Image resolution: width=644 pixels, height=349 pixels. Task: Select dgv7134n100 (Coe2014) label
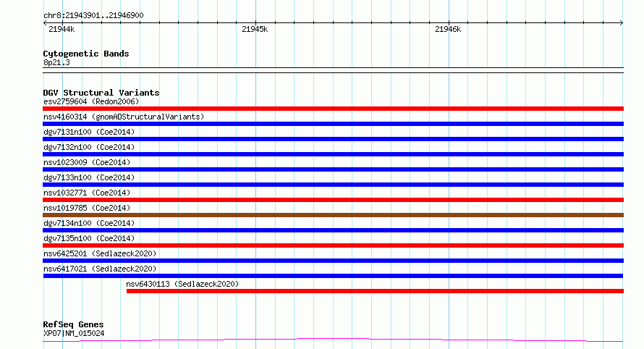pos(89,223)
